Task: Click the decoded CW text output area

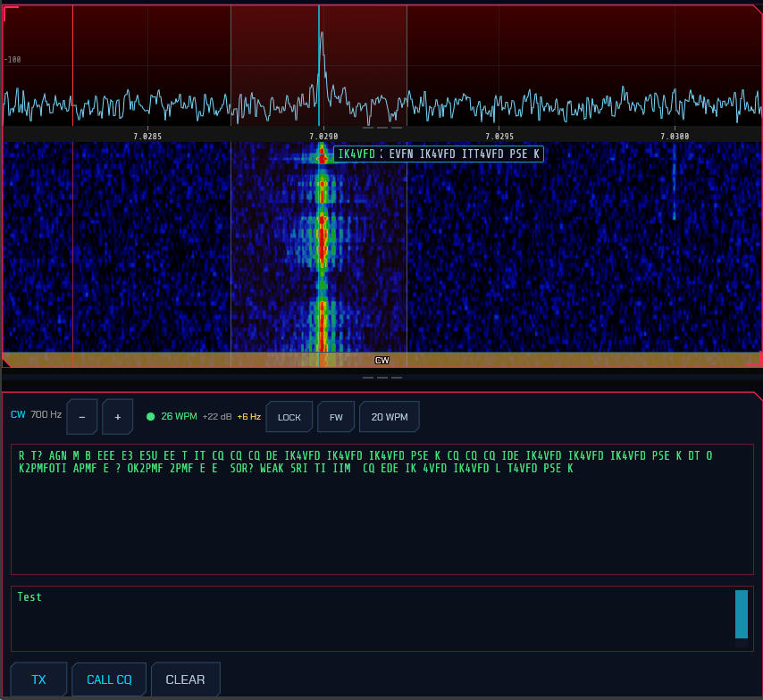Action: tap(382, 509)
